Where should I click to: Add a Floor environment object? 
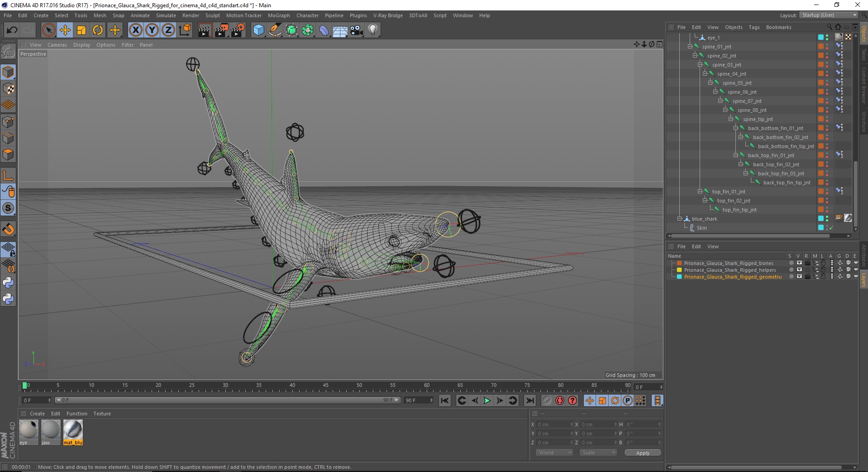pos(340,30)
